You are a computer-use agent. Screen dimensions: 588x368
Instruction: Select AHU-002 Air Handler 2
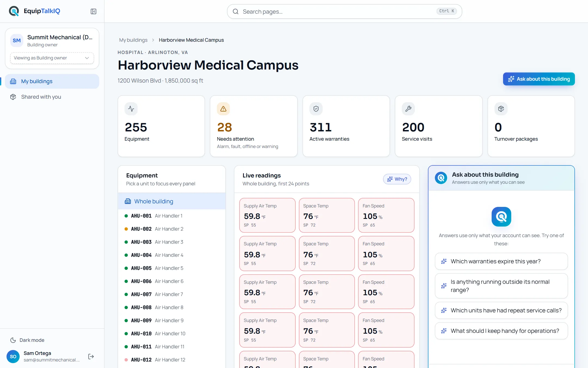point(172,229)
